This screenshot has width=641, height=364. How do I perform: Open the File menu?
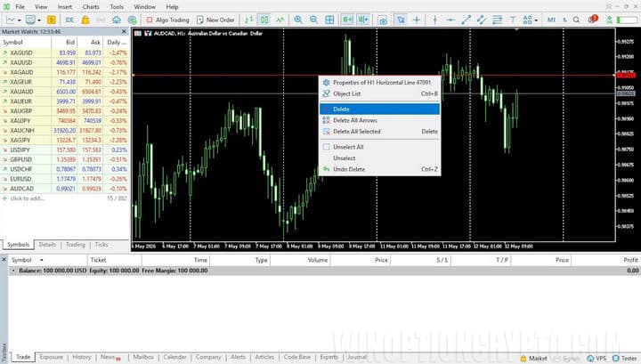(20, 6)
